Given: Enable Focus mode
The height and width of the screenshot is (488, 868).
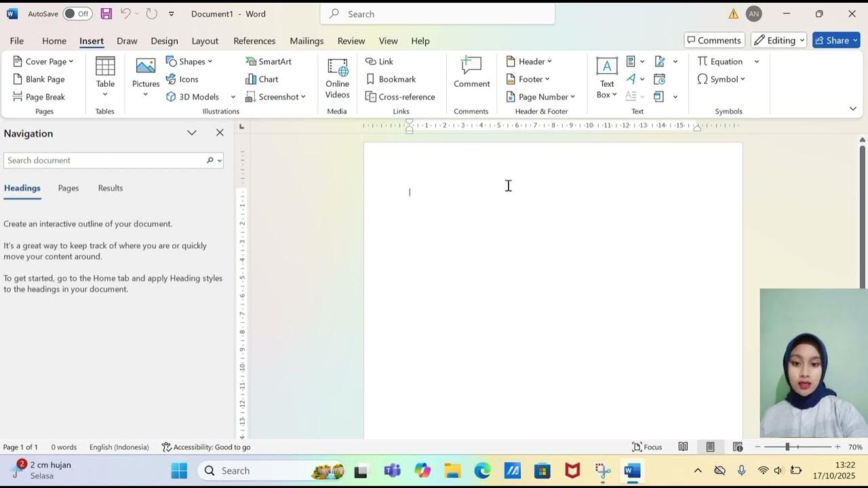Looking at the screenshot, I should [x=647, y=447].
